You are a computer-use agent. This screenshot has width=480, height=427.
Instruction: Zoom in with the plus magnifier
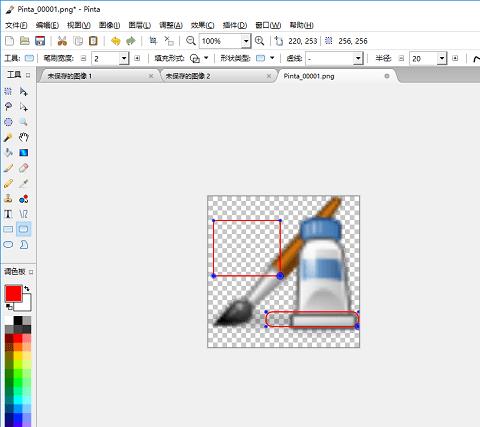pyautogui.click(x=259, y=41)
